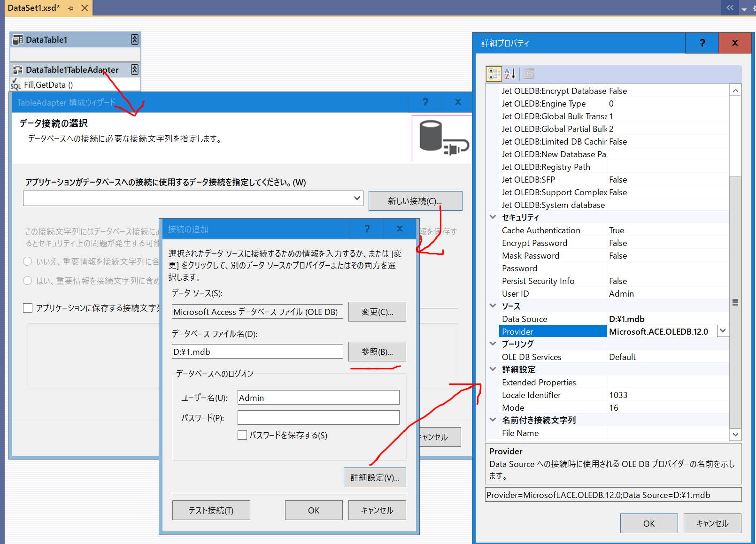The height and width of the screenshot is (544, 756).
Task: Click the « collapse chevron at top right
Action: pyautogui.click(x=730, y=8)
